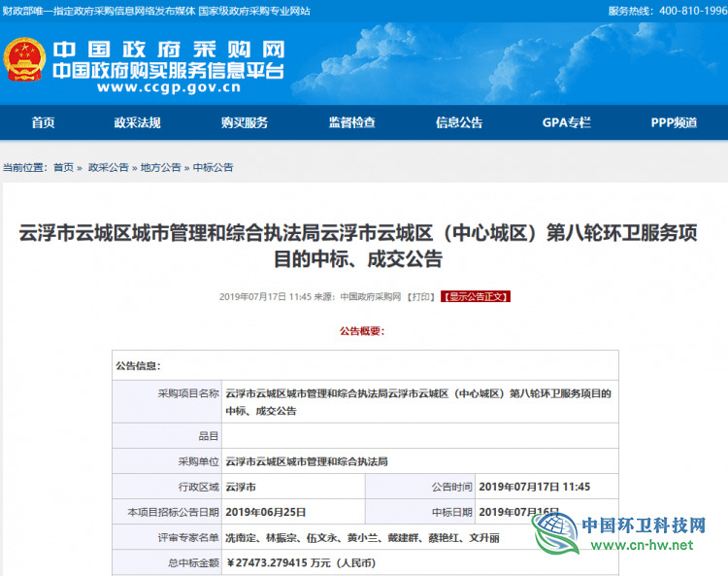Click the 2019年07月17日 11:45 table value
728x576 pixels.
(535, 487)
